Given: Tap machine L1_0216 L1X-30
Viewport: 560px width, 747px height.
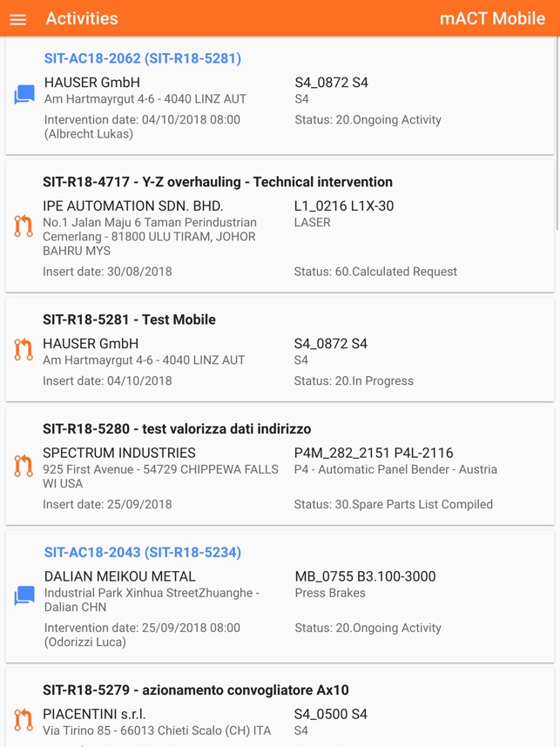Looking at the screenshot, I should pyautogui.click(x=344, y=206).
